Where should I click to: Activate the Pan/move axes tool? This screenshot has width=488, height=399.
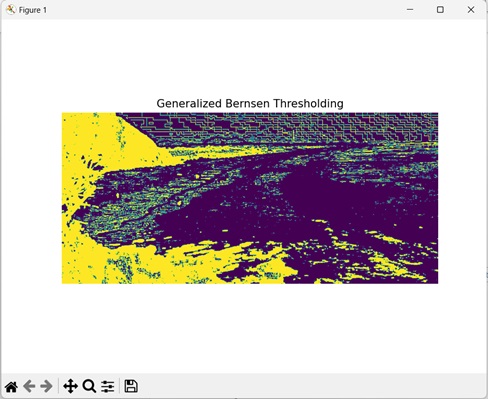[x=70, y=387]
